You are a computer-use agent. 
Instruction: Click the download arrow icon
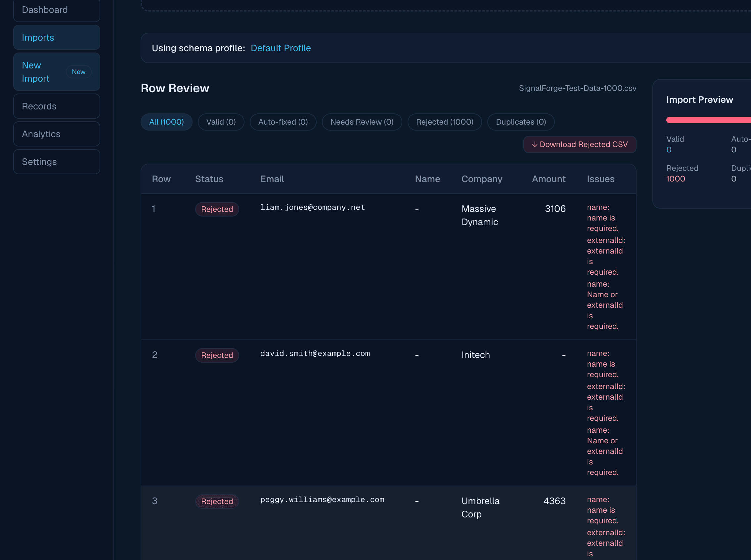[535, 145]
